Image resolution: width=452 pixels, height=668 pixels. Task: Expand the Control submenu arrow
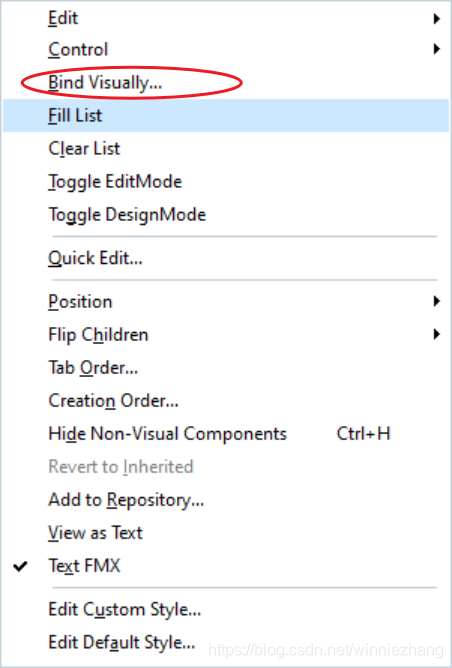pos(436,49)
